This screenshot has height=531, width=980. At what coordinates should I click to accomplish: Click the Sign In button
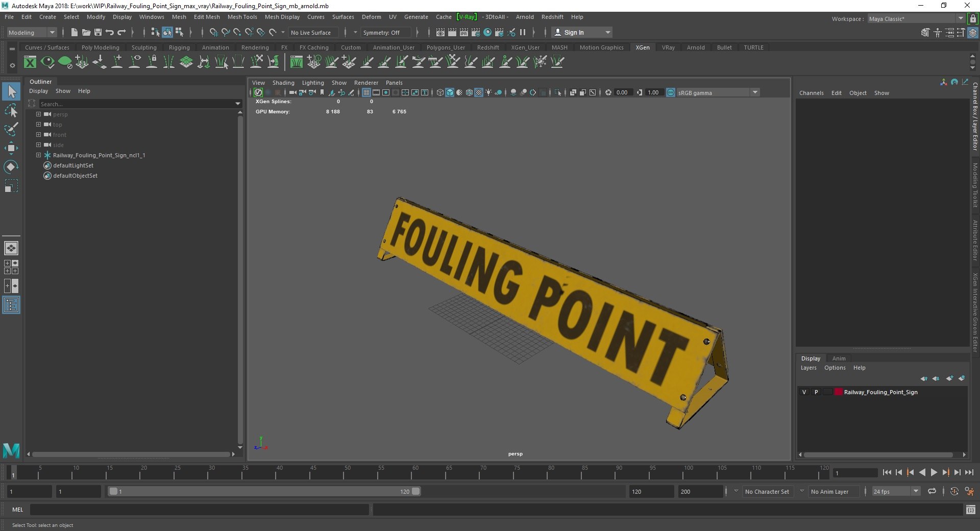[582, 32]
